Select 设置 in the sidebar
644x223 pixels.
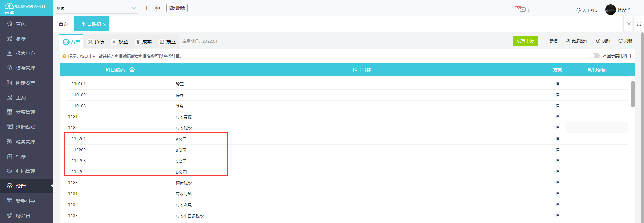pyautogui.click(x=26, y=186)
